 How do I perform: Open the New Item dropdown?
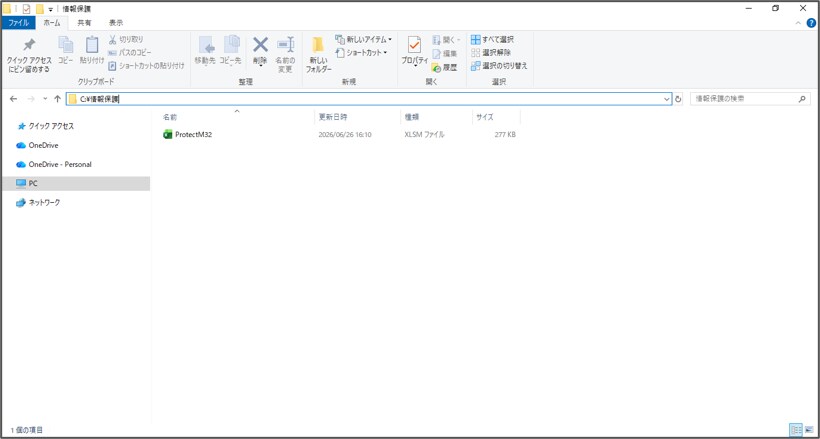364,39
